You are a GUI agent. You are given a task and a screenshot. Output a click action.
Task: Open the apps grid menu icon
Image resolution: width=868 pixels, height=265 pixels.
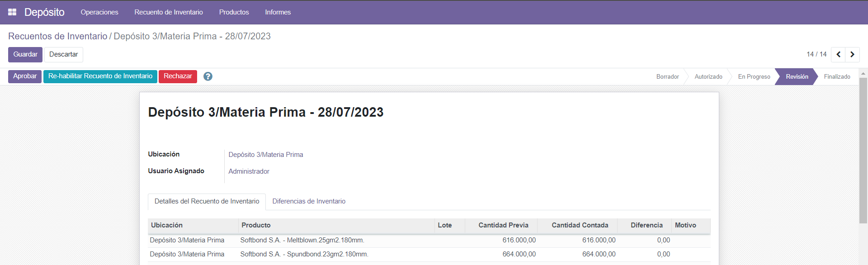[12, 12]
